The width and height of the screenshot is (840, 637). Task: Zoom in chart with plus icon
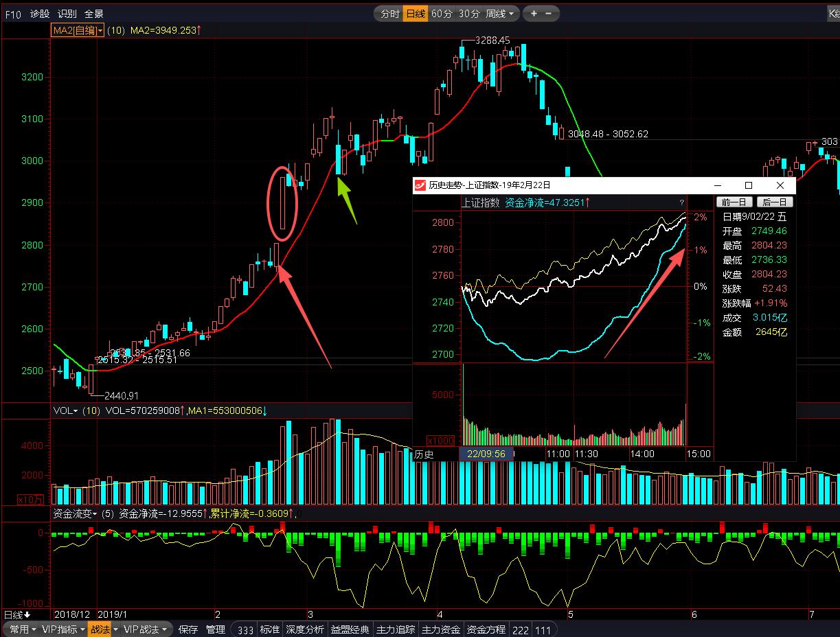534,14
